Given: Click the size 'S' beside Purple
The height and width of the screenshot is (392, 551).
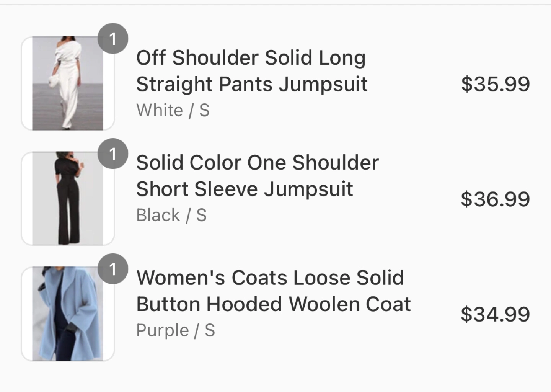Looking at the screenshot, I should [x=210, y=330].
